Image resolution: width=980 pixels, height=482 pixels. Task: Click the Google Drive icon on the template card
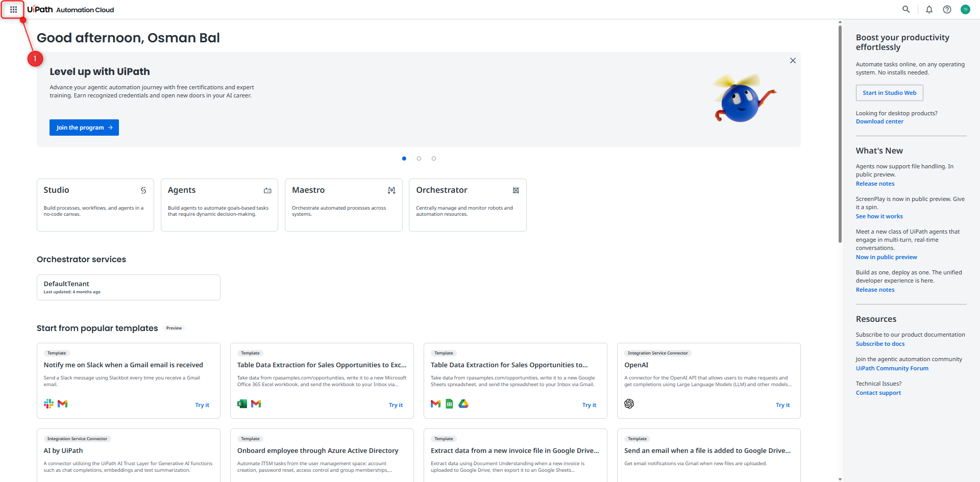point(463,404)
